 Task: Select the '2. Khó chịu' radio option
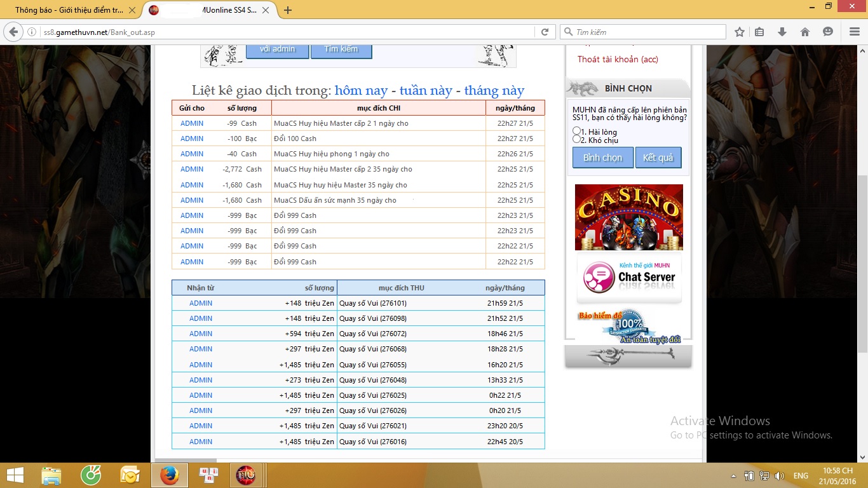[x=577, y=139]
